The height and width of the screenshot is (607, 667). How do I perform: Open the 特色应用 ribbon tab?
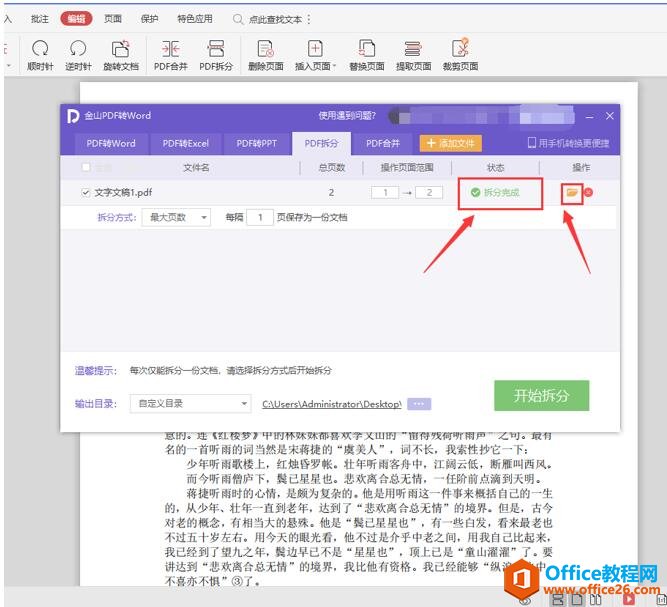tap(195, 19)
